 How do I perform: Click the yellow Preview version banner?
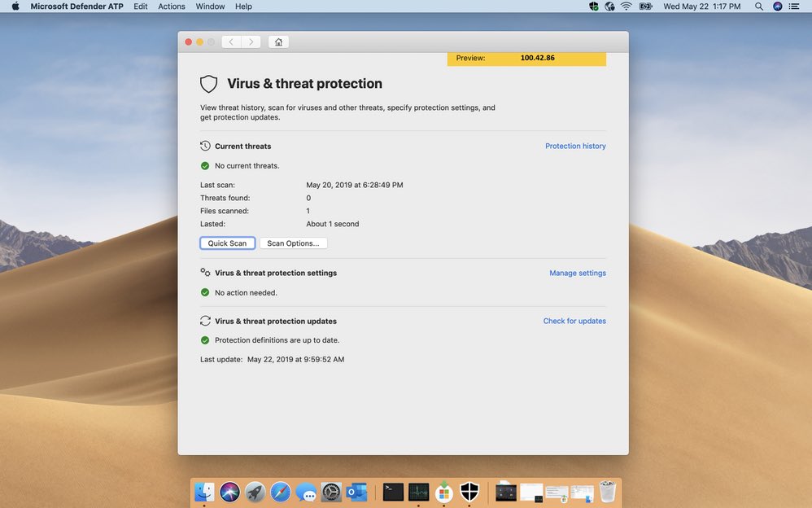[526, 58]
